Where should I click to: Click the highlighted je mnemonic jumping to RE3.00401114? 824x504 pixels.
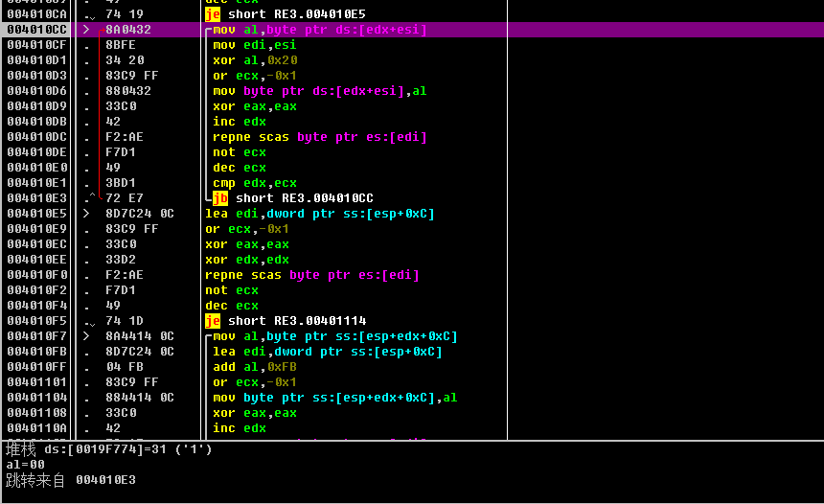point(212,321)
